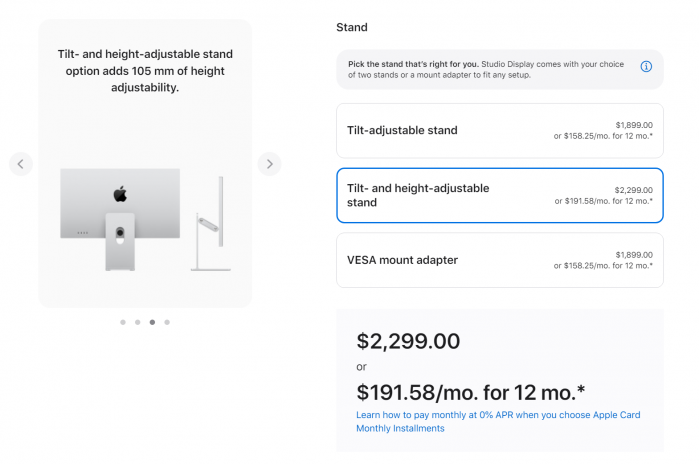Click the Stand section heading

[352, 27]
